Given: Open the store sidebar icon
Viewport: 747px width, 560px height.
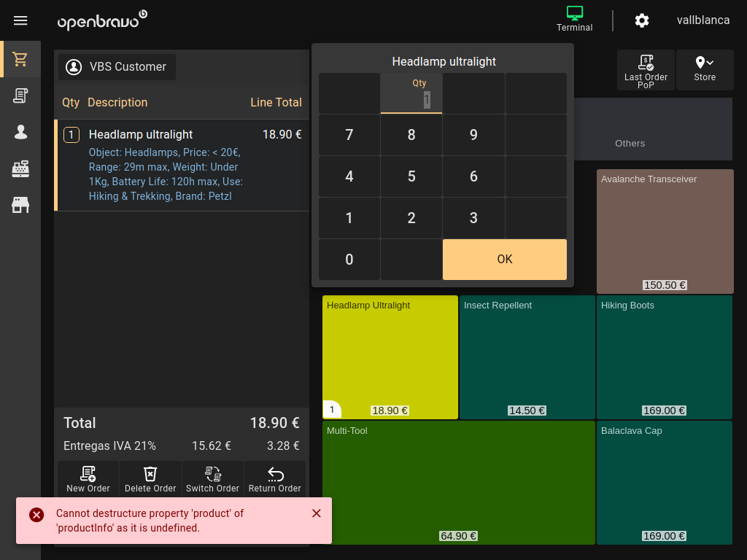Looking at the screenshot, I should [20, 205].
